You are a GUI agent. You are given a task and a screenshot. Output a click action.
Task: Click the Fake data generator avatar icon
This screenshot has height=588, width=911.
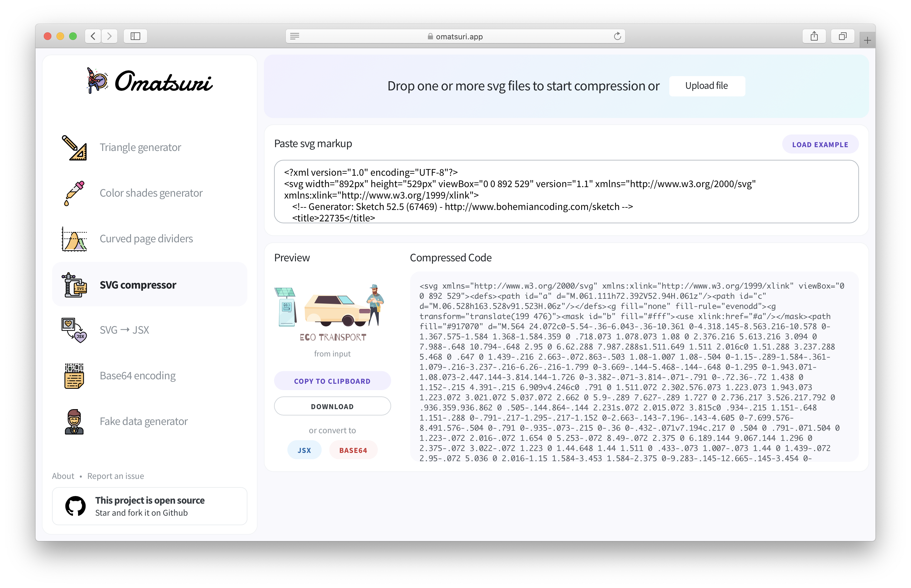pyautogui.click(x=74, y=421)
